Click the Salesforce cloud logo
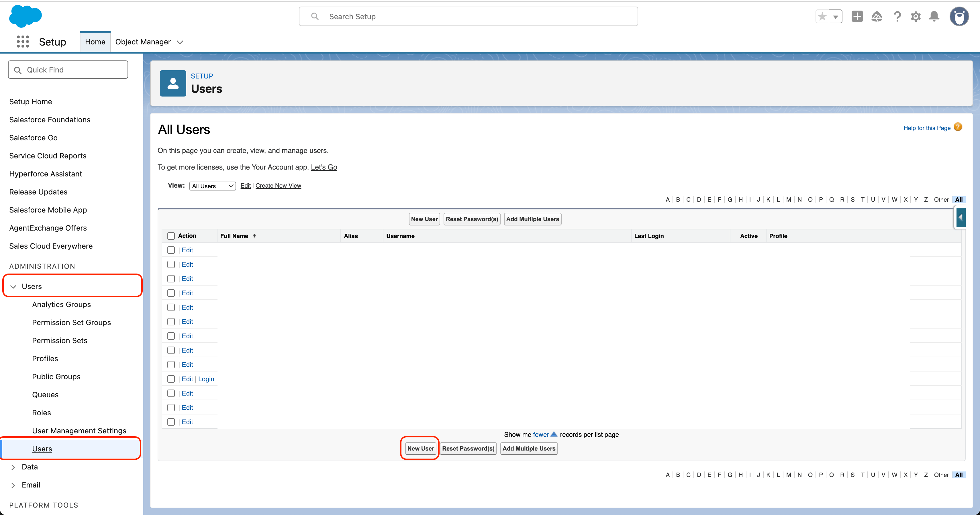 pos(25,16)
